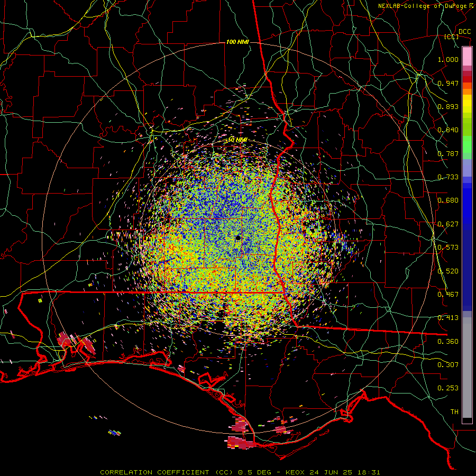Click the 0.467 scale value
Screen dimensions: 476x476
448,295
